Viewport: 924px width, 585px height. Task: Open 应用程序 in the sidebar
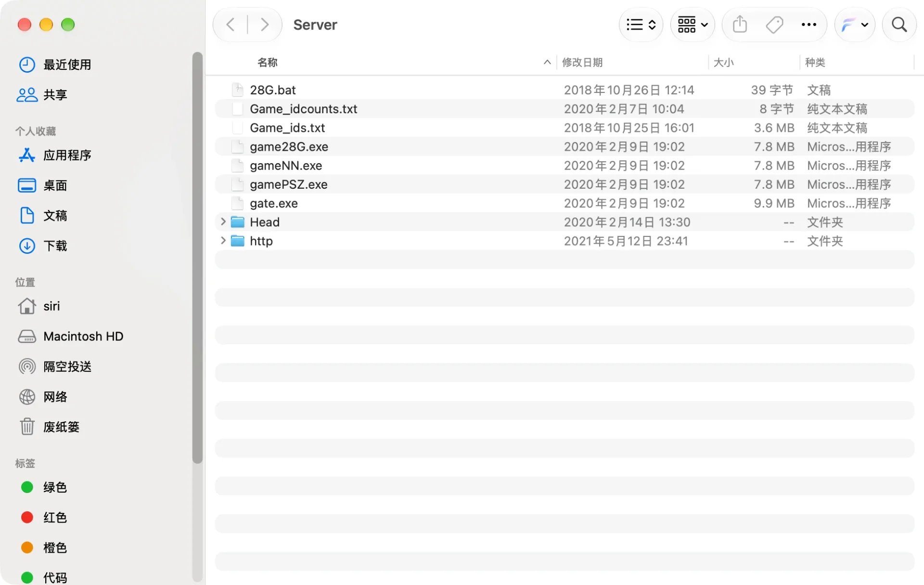55,155
